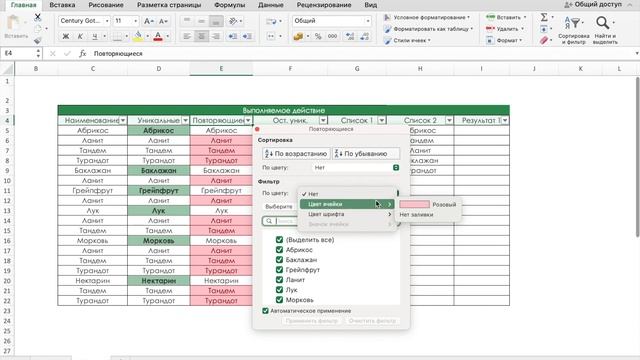Screen dimensions: 640x360
Task: Click the AutoSum sigma icon
Action: pyautogui.click(x=544, y=17)
